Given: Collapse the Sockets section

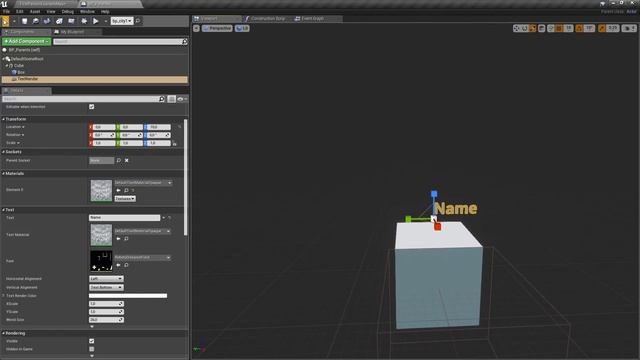Looking at the screenshot, I should pyautogui.click(x=4, y=152).
